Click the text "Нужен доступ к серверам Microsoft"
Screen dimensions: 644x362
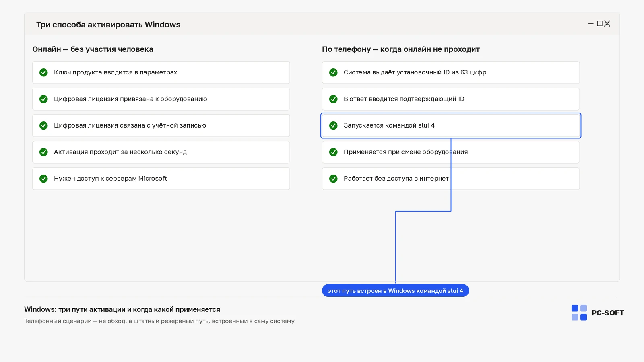[111, 179]
